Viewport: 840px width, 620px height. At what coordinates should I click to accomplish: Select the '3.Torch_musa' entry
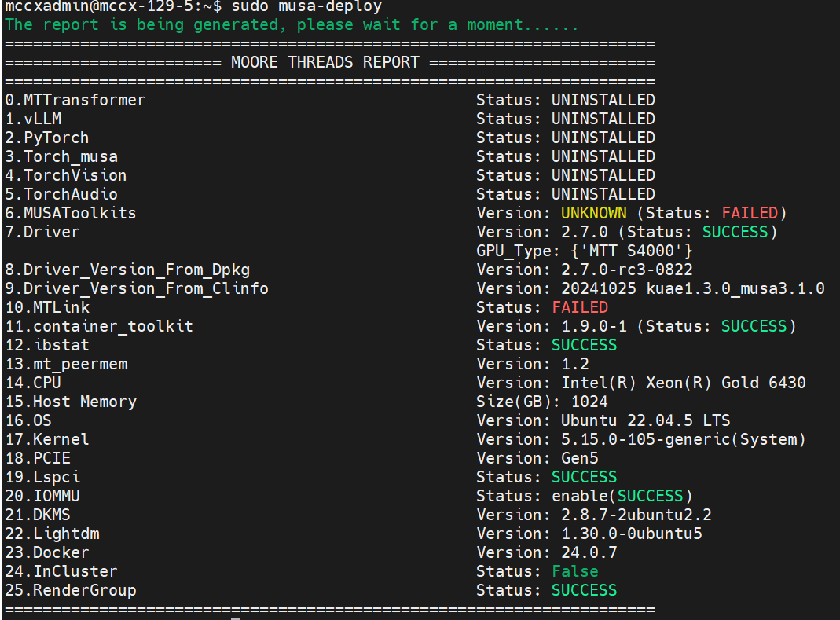click(x=61, y=157)
